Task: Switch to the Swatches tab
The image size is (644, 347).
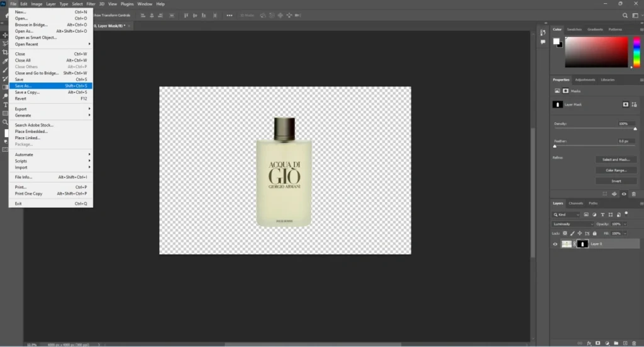Action: click(x=574, y=30)
